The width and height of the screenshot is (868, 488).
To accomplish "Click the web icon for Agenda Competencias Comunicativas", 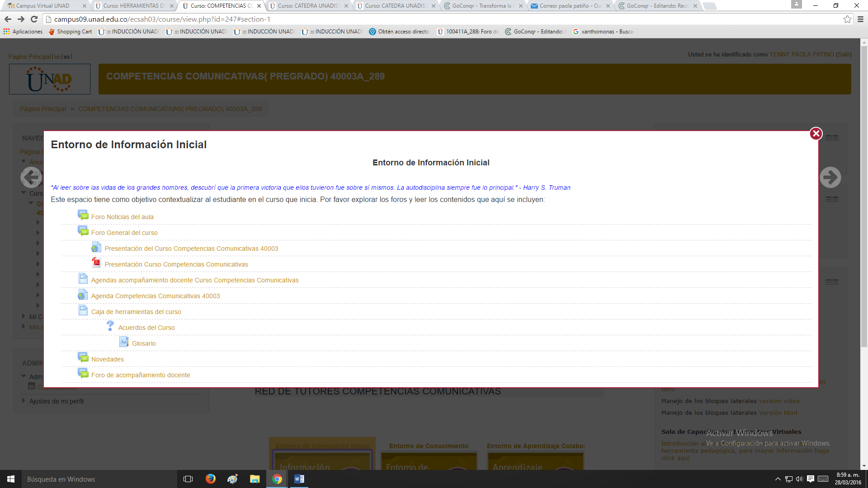I will coord(83,295).
